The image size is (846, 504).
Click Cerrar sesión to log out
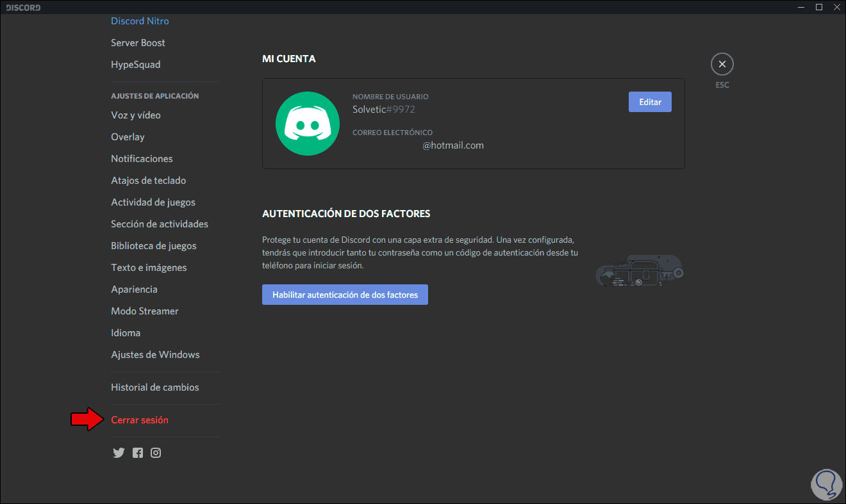[140, 419]
